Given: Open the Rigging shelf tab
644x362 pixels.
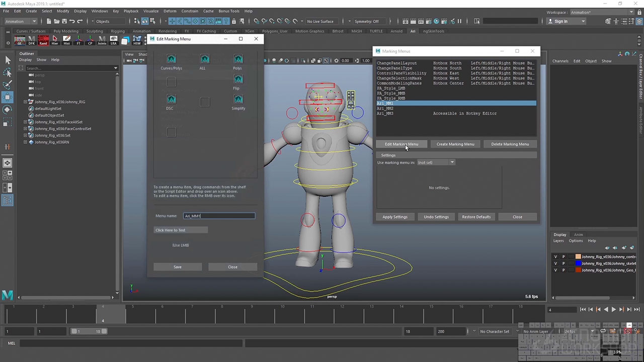Looking at the screenshot, I should [117, 31].
